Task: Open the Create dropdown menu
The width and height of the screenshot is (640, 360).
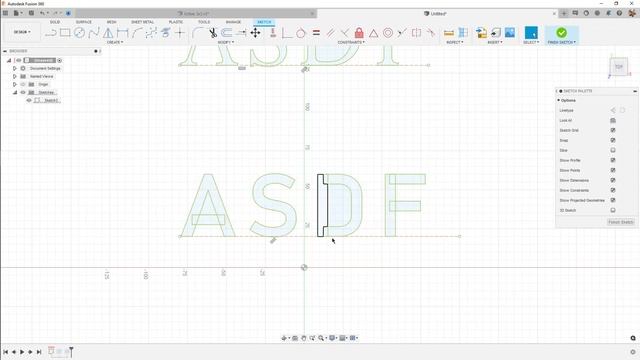Action: click(115, 42)
